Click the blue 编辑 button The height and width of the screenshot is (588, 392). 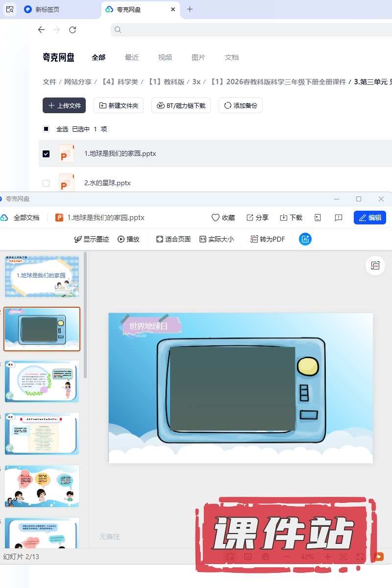click(x=370, y=218)
